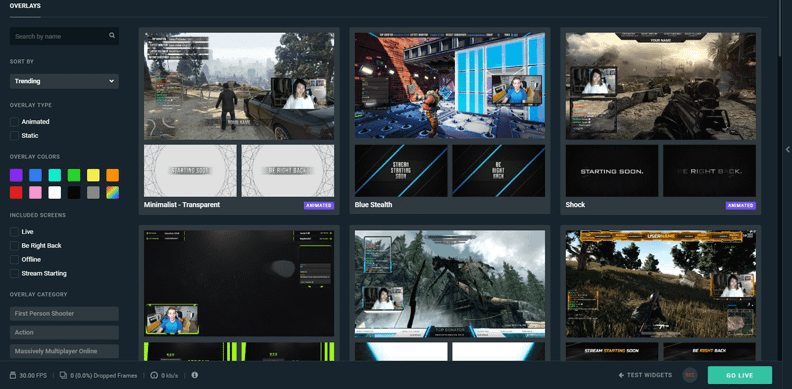Image resolution: width=792 pixels, height=389 pixels.
Task: Filter by Massively Multiplayer Online category
Action: [x=64, y=351]
